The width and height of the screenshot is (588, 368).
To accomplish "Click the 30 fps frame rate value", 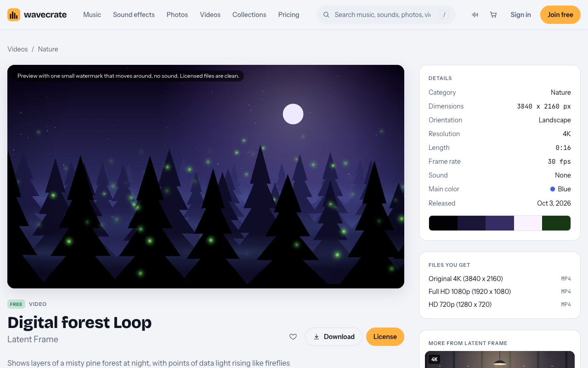I will (x=560, y=161).
